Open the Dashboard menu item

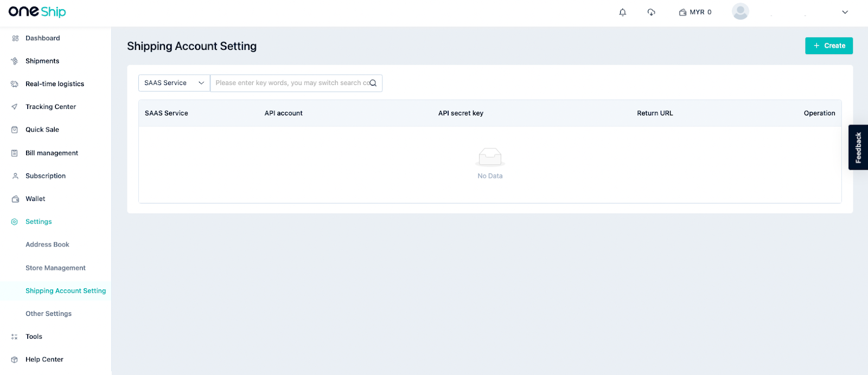point(43,38)
